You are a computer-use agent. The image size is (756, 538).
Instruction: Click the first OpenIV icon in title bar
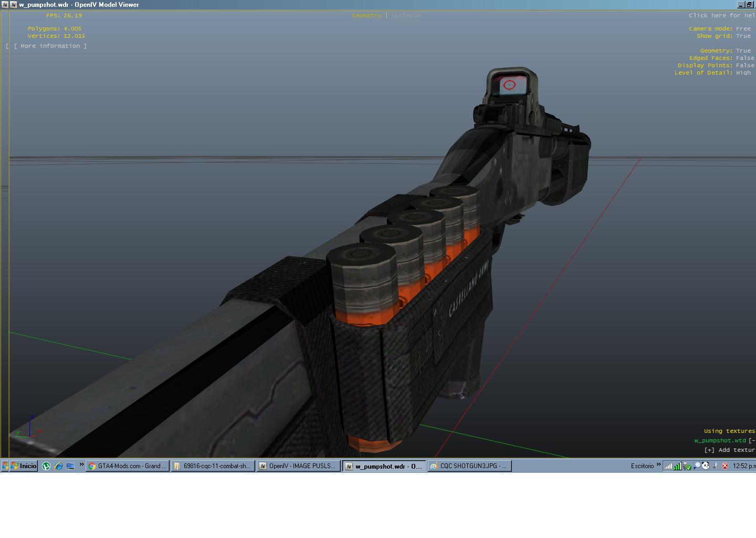pos(5,4)
